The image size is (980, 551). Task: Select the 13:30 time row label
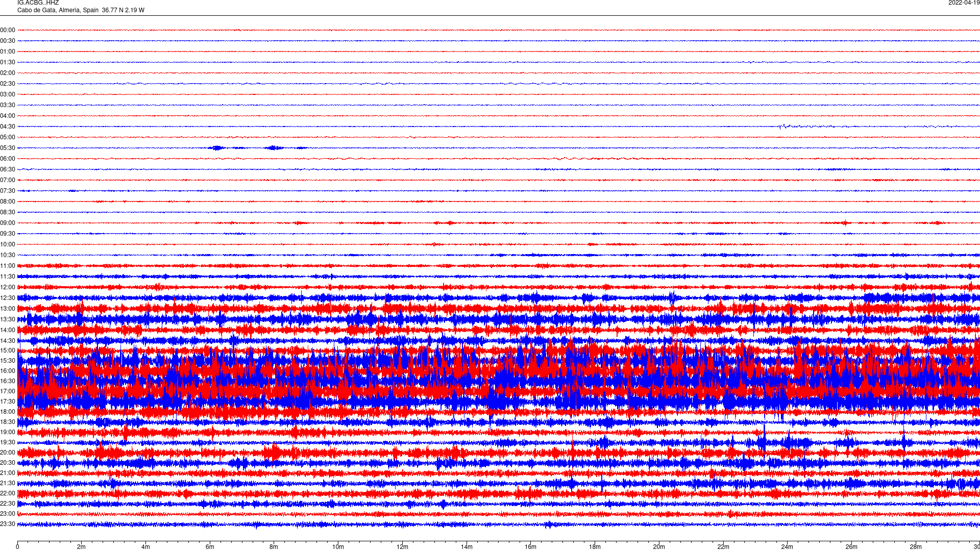pos(8,319)
